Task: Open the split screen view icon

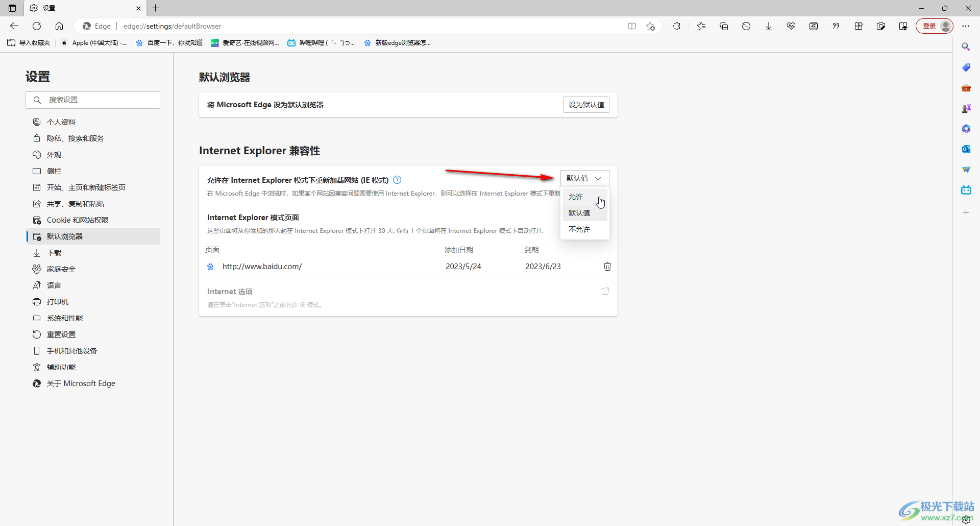Action: click(632, 26)
